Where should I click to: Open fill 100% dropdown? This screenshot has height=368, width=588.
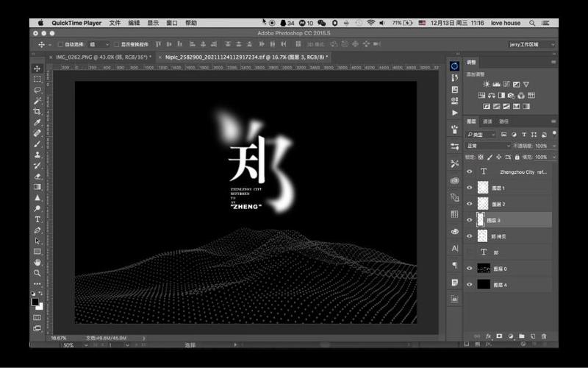554,157
